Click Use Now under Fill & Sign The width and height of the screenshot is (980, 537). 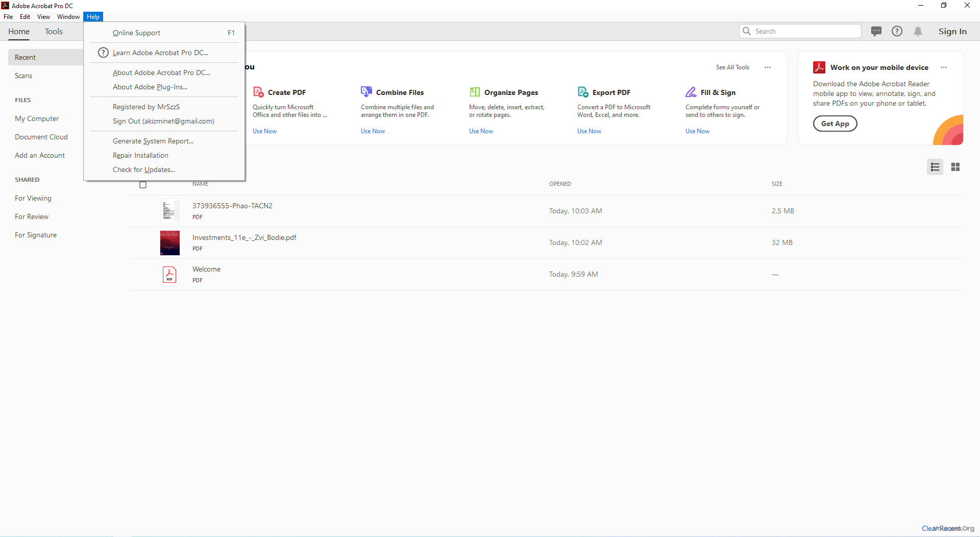click(697, 131)
